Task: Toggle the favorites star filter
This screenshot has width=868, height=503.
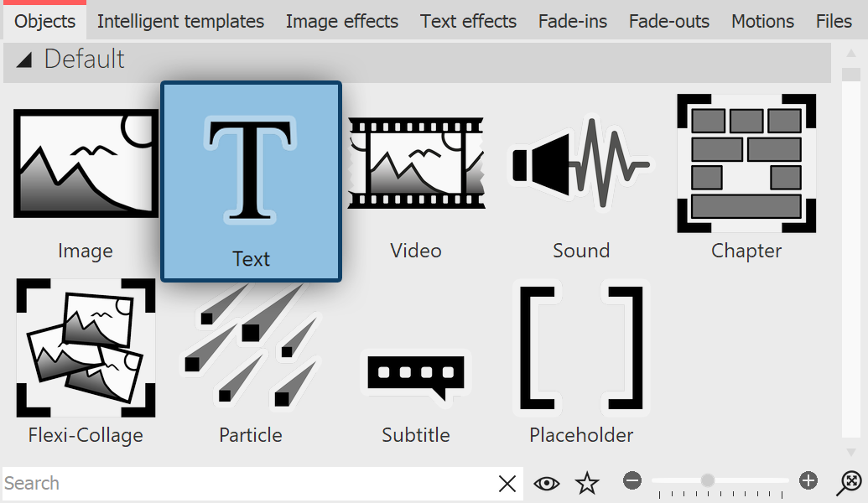Action: point(587,483)
